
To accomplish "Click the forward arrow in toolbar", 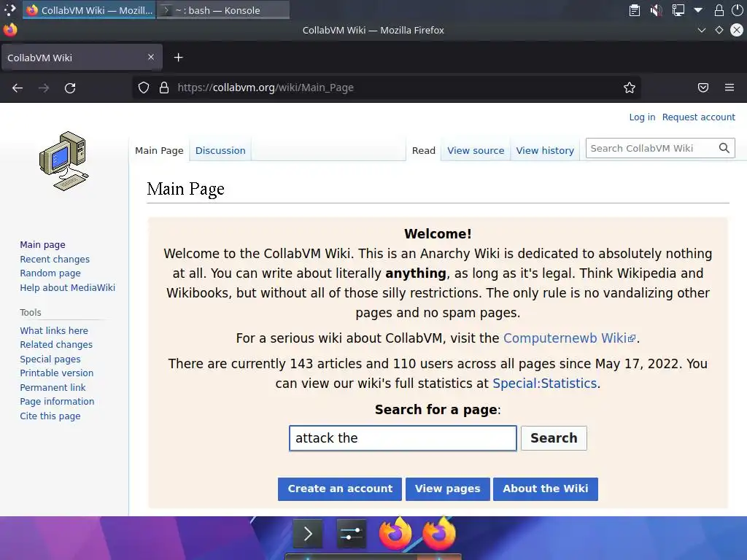I will point(44,87).
